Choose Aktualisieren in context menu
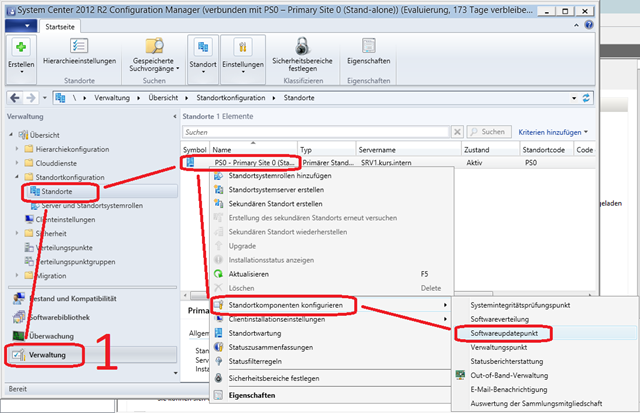Image resolution: width=640 pixels, height=413 pixels. tap(331, 274)
